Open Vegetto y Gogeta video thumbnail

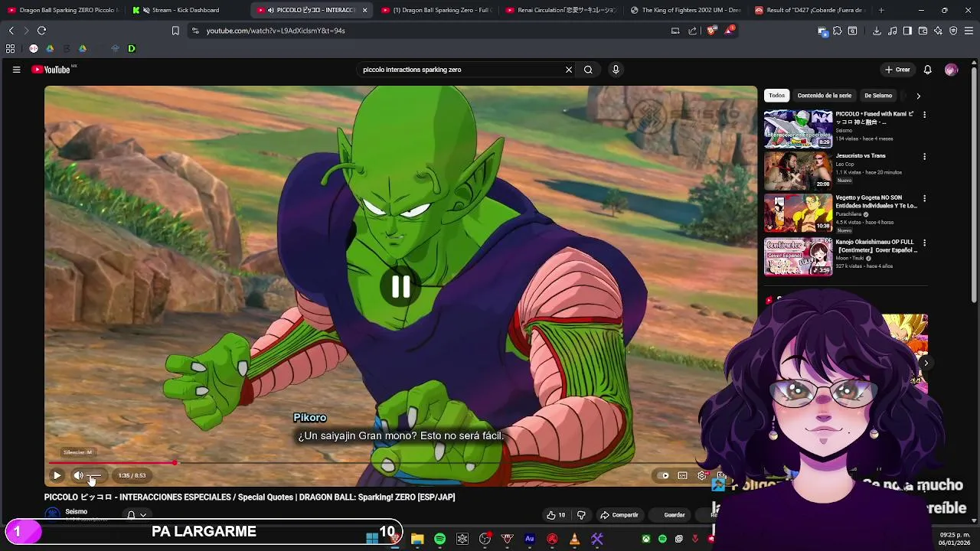click(x=798, y=213)
